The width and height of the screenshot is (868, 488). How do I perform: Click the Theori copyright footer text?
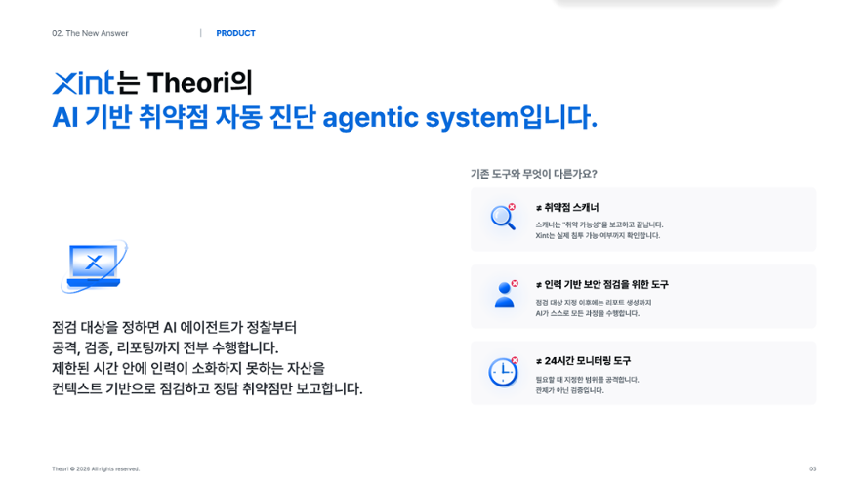tap(96, 469)
